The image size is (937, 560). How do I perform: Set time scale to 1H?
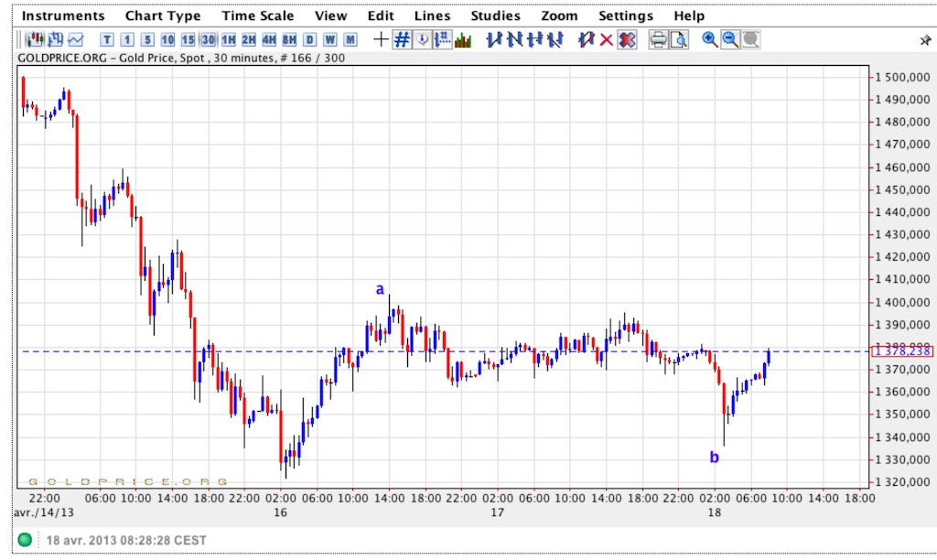click(x=228, y=39)
